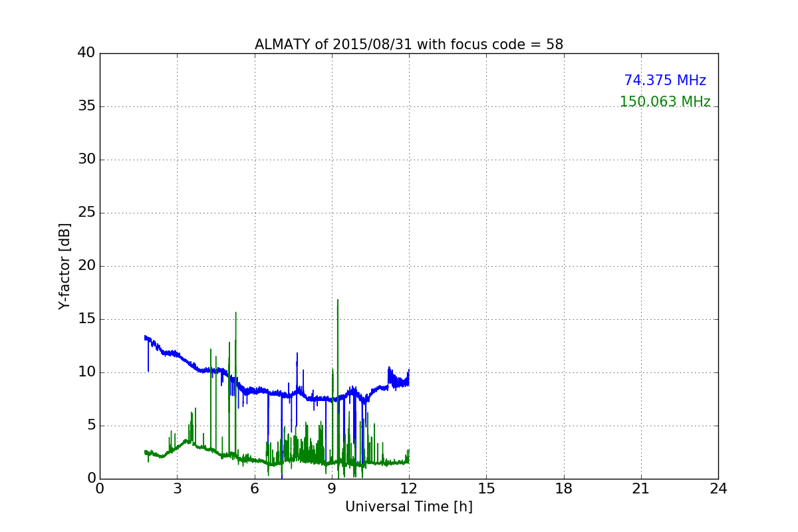This screenshot has height=532, width=798.
Task: Select the blue '74.375 MHz' legend label
Action: 665,80
